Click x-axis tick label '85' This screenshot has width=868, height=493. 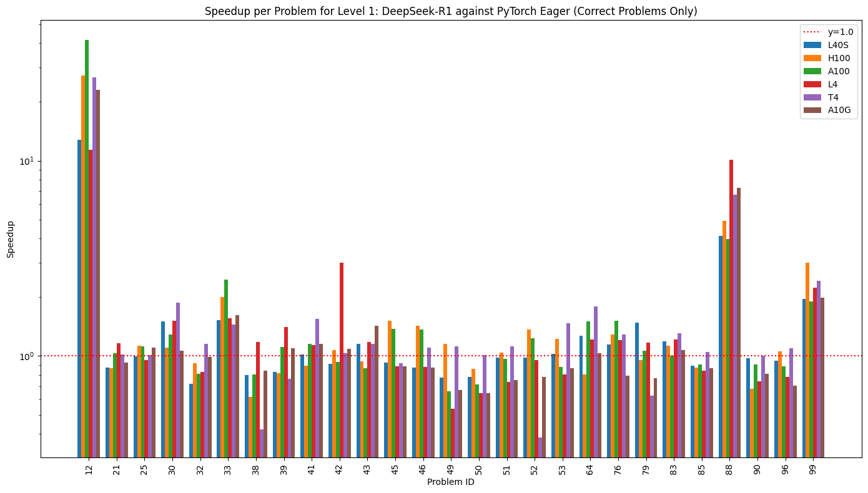(x=702, y=469)
